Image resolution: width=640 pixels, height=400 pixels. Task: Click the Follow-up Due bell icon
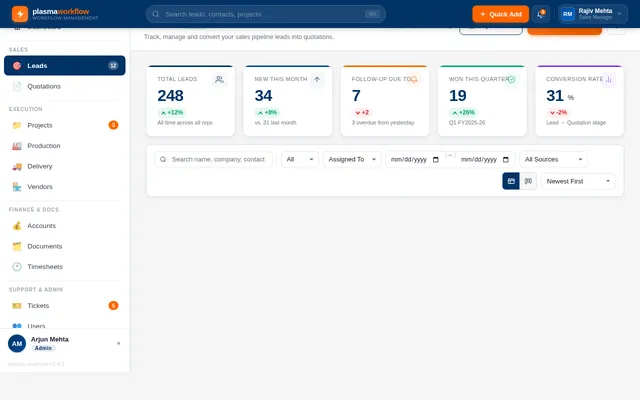point(414,80)
